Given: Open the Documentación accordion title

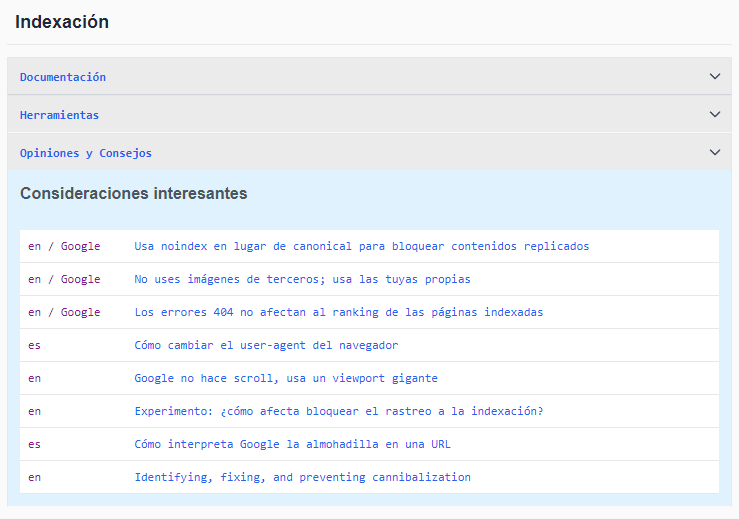Looking at the screenshot, I should coord(63,77).
